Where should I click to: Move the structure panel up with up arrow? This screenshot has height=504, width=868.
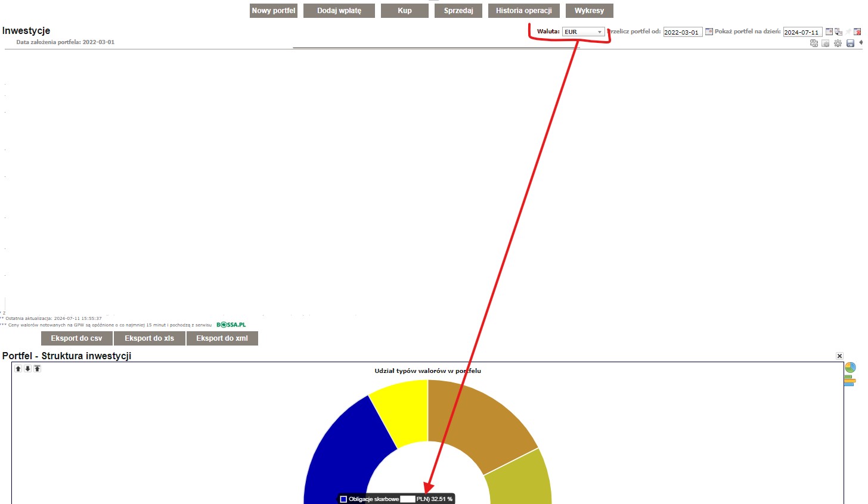[x=18, y=369]
